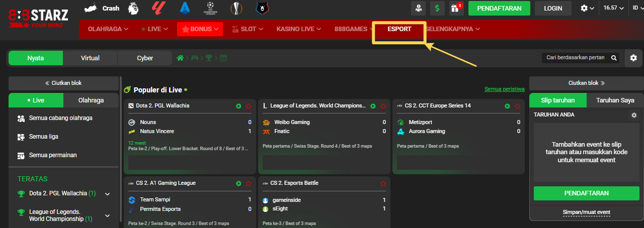The height and width of the screenshot is (228, 644).
Task: Click the green dollar sign icon
Action: point(437,8)
